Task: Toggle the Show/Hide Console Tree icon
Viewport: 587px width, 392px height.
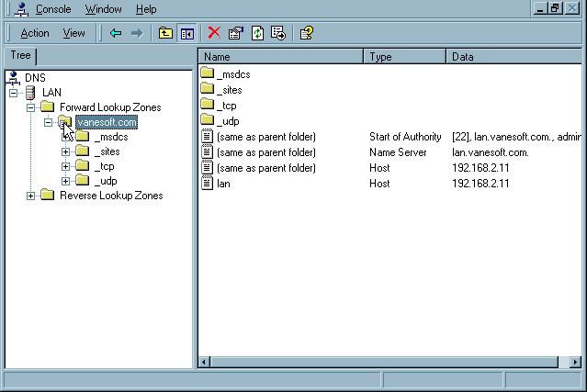Action: pos(187,33)
